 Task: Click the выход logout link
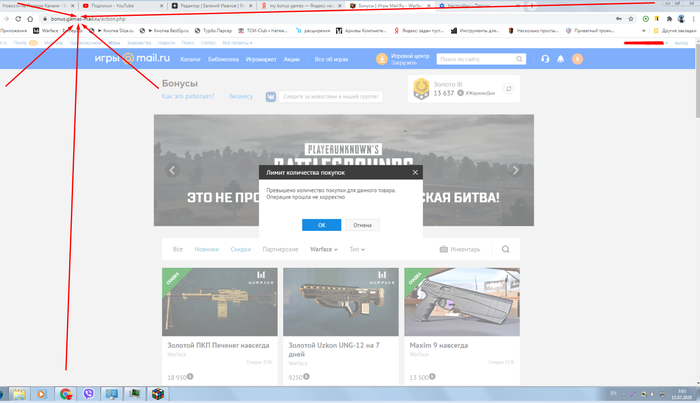(x=681, y=43)
